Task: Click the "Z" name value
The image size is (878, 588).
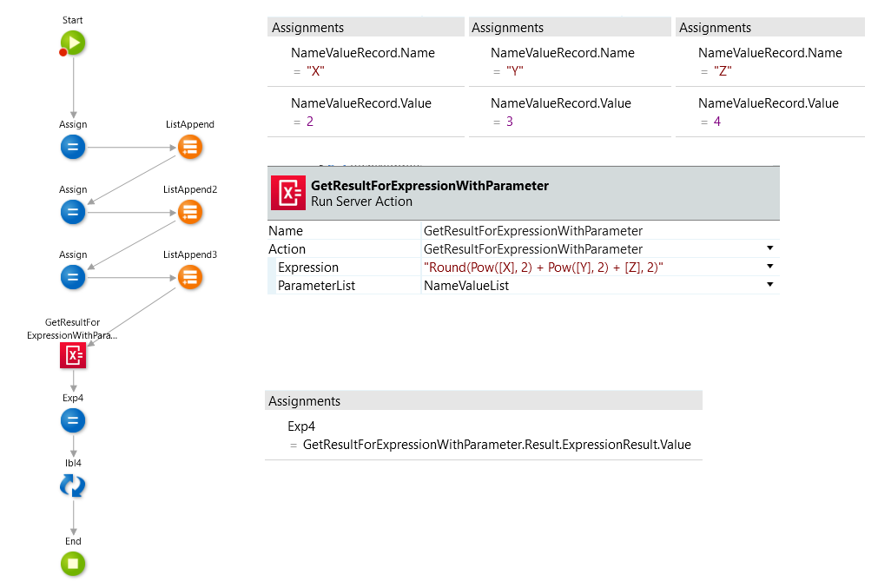Action: coord(723,71)
